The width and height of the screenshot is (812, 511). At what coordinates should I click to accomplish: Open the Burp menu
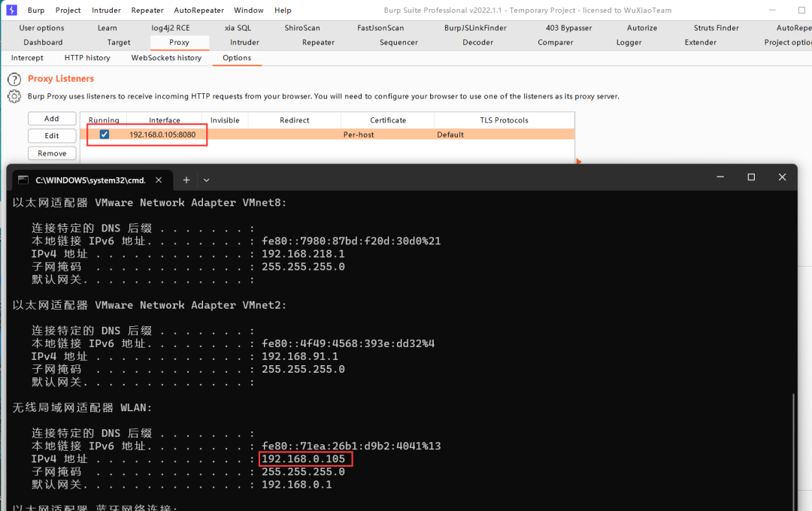36,10
